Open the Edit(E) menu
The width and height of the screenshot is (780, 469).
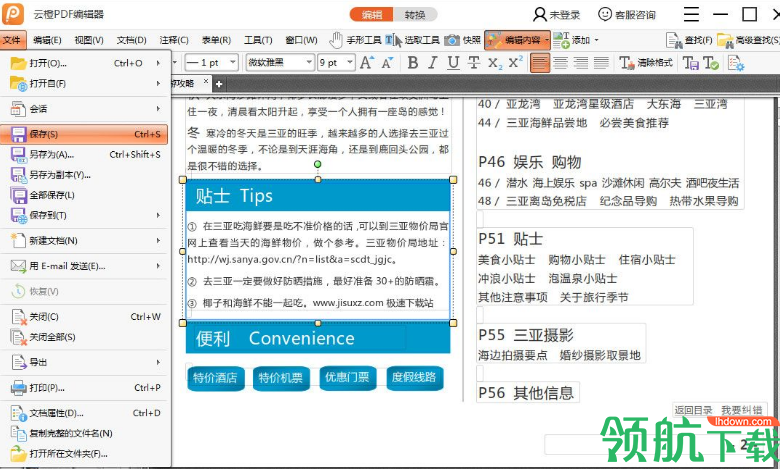coord(47,40)
